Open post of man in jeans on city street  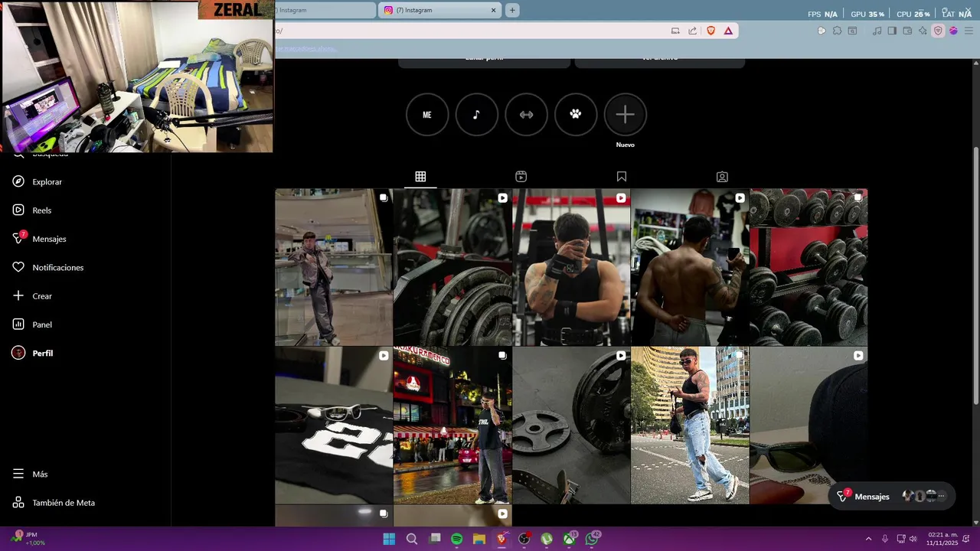point(690,425)
